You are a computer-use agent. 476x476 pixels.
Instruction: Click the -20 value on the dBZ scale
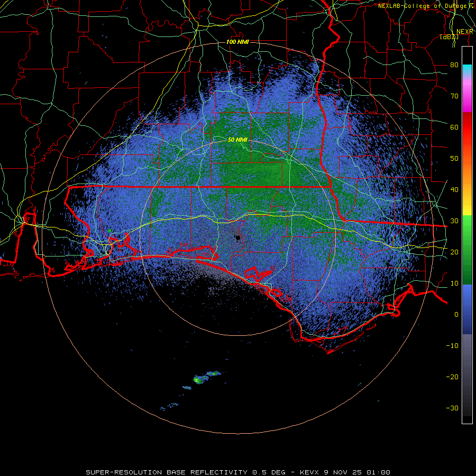[x=452, y=377]
